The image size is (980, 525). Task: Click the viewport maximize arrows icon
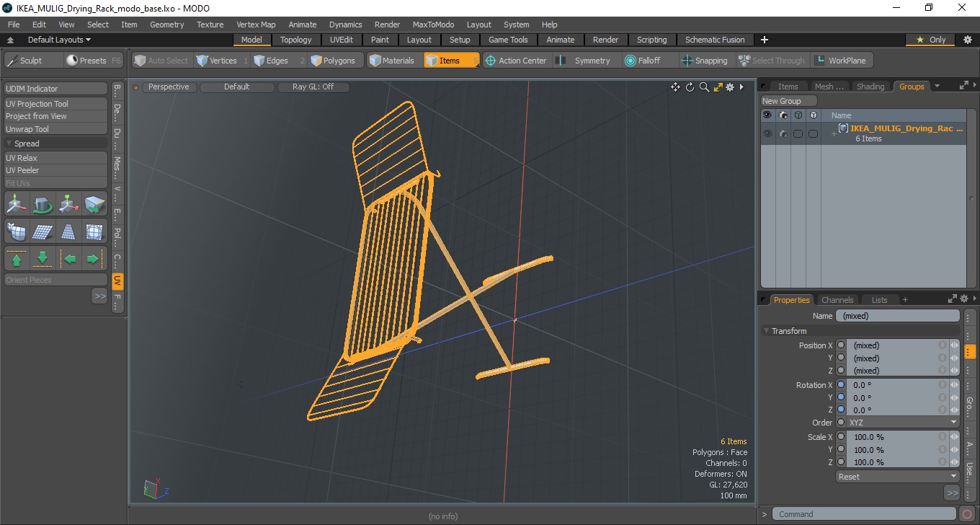click(718, 87)
